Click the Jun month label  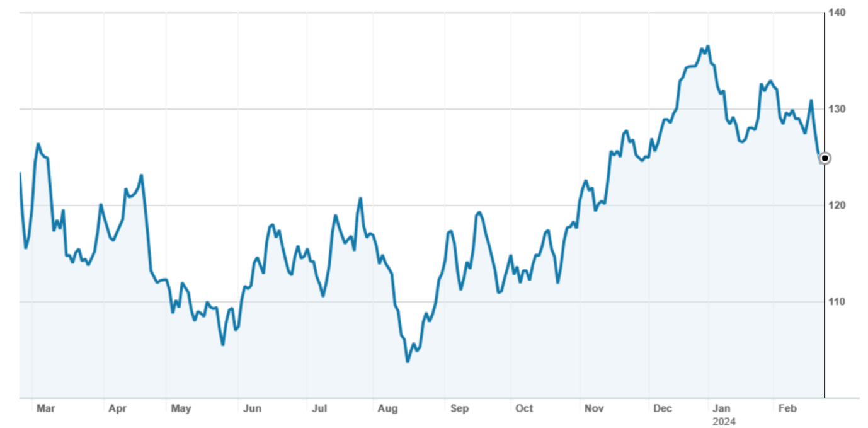click(252, 408)
